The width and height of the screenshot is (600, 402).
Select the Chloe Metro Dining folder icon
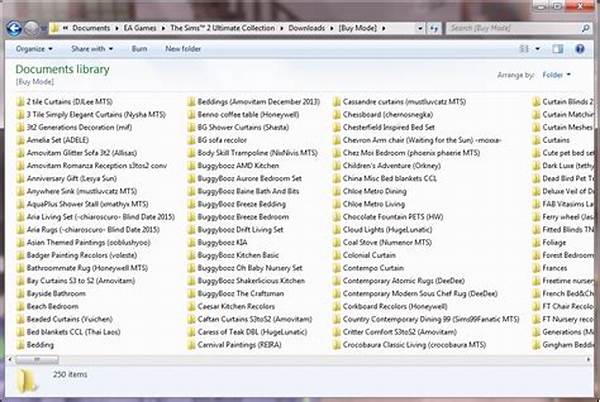point(337,191)
